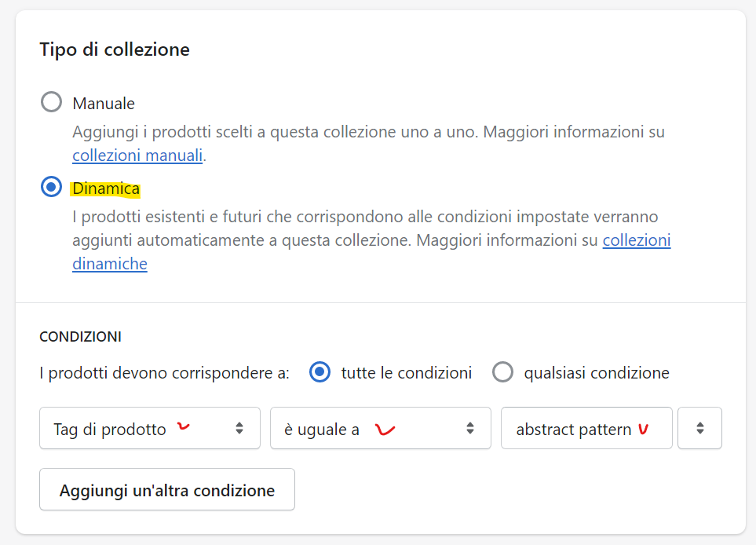The height and width of the screenshot is (545, 756).
Task: Click the highlighted Dinamica label text
Action: pos(106,188)
